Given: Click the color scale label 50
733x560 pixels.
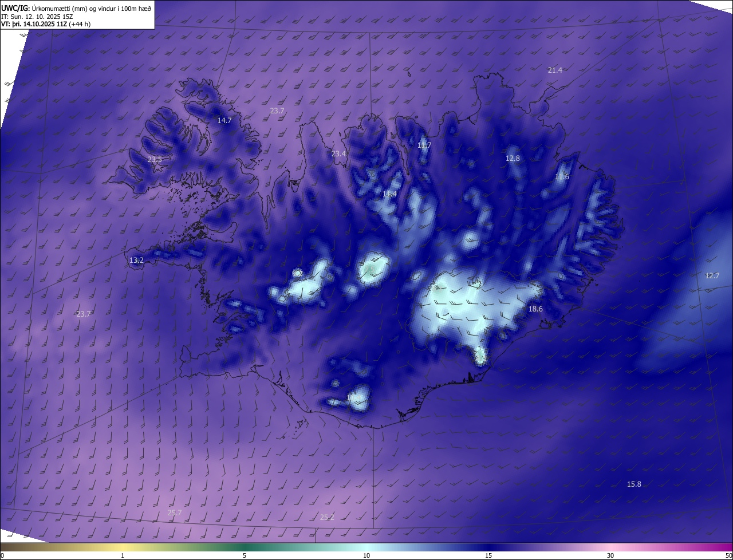Looking at the screenshot, I should click(728, 555).
